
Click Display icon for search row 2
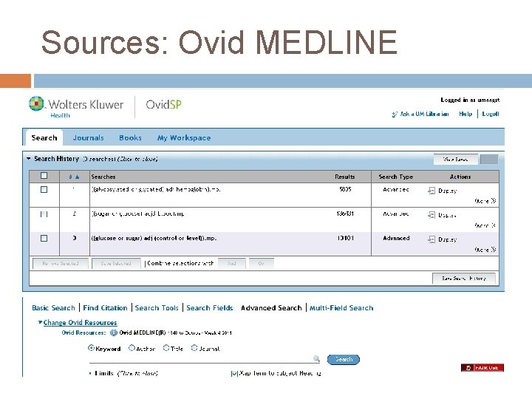pyautogui.click(x=432, y=215)
